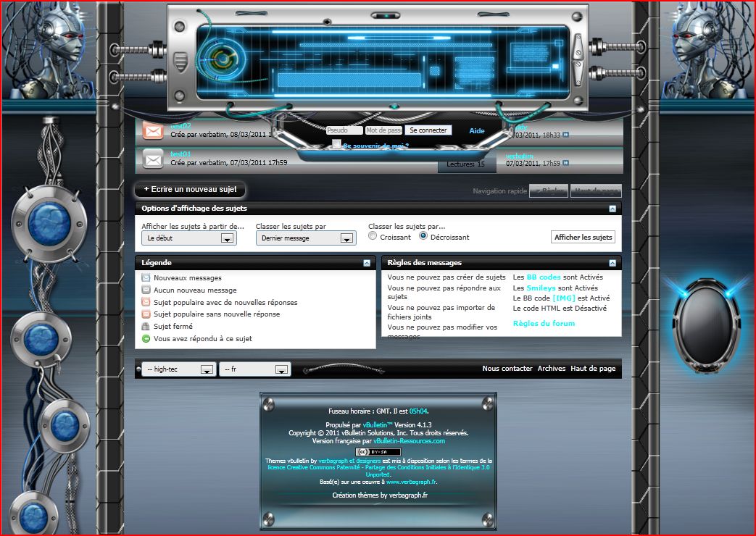Collapse the 'Règles des messages' panel

612,263
